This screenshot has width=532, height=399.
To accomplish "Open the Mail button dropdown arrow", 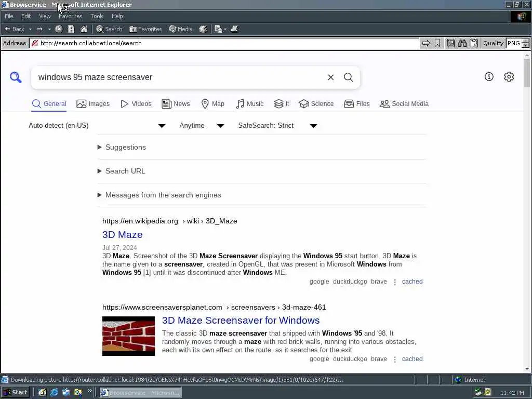I will pos(225,30).
